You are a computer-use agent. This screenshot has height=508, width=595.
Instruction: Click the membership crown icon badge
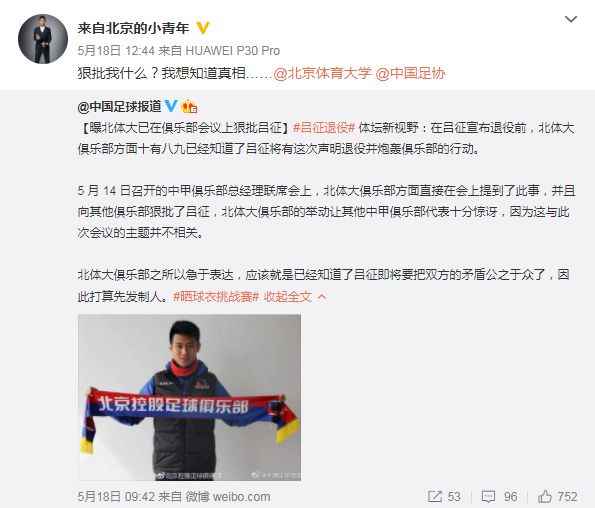[x=189, y=107]
